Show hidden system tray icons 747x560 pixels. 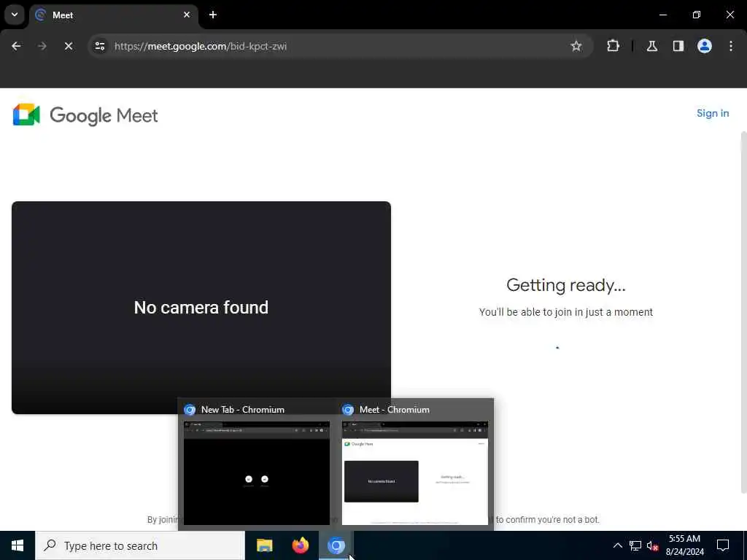617,545
